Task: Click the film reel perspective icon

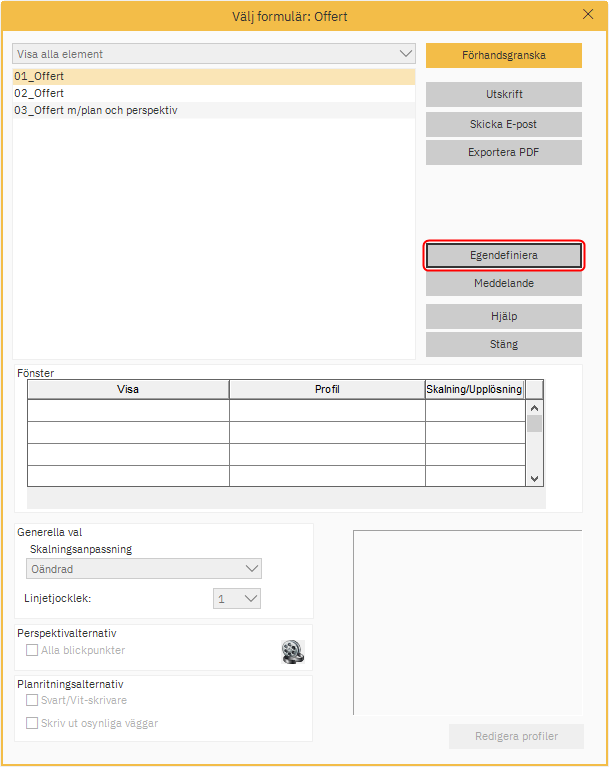Action: click(x=293, y=652)
